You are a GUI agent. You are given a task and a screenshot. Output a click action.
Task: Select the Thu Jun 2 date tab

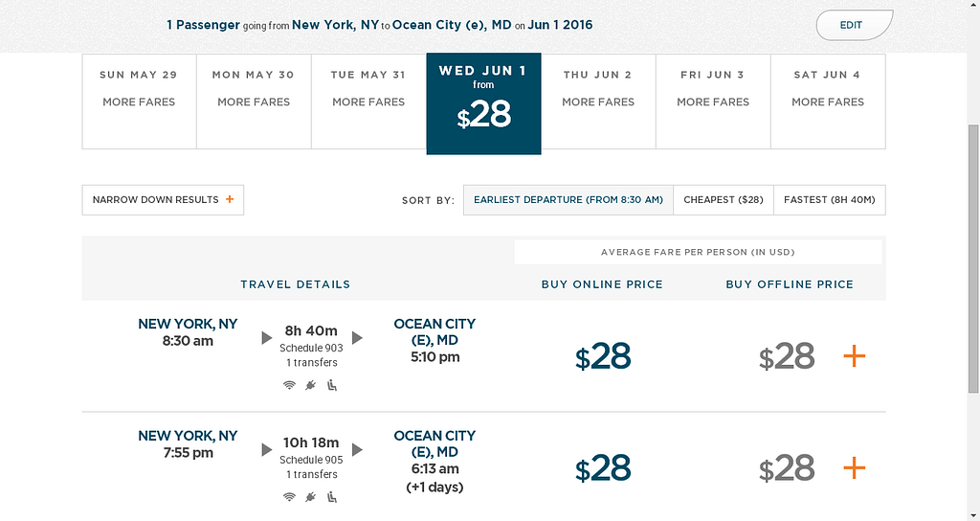pyautogui.click(x=598, y=101)
